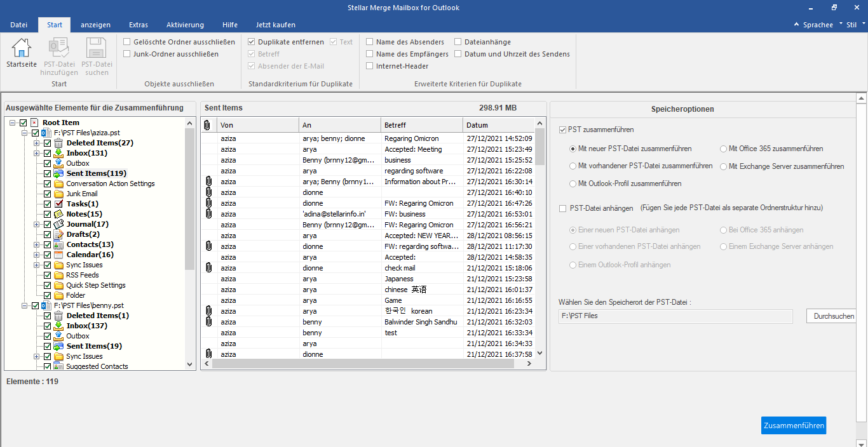Click the calendar icon beside Calendar(16)
Image resolution: width=868 pixels, height=447 pixels.
coord(58,255)
